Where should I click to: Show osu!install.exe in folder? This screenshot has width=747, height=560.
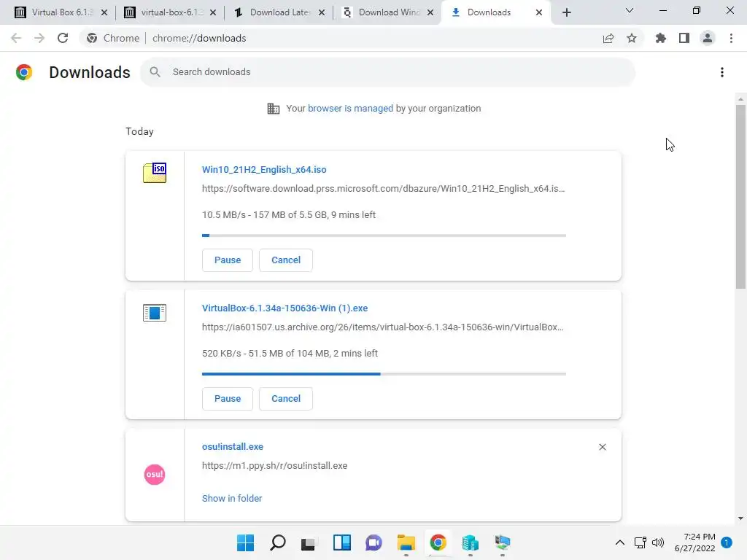(232, 498)
